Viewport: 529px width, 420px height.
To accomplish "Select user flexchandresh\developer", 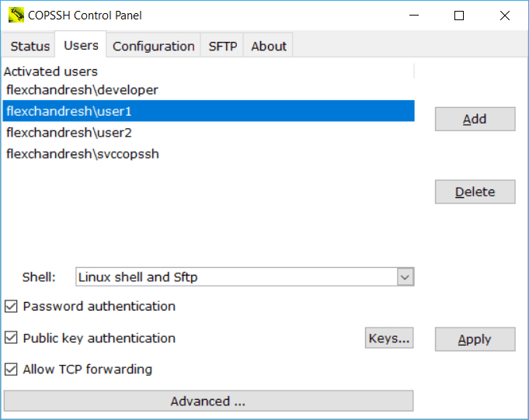I will click(208, 90).
